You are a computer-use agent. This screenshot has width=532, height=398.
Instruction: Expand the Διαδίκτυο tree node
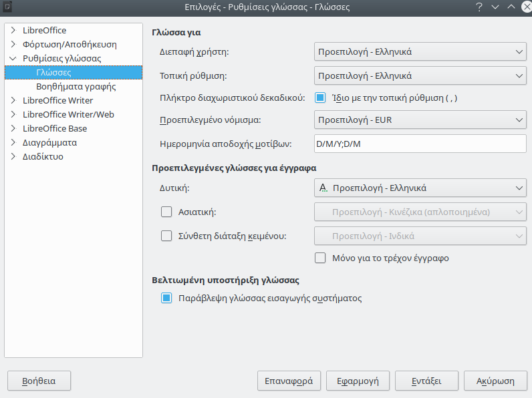coord(13,156)
